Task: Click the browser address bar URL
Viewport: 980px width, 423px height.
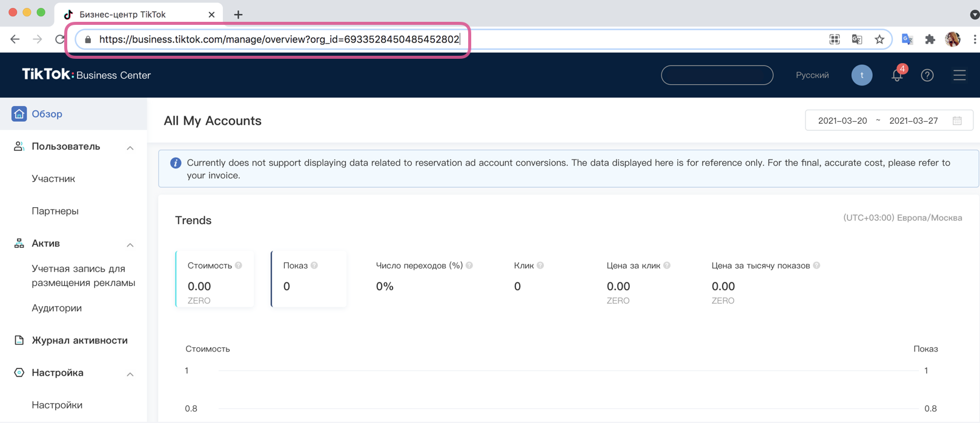Action: [279, 39]
